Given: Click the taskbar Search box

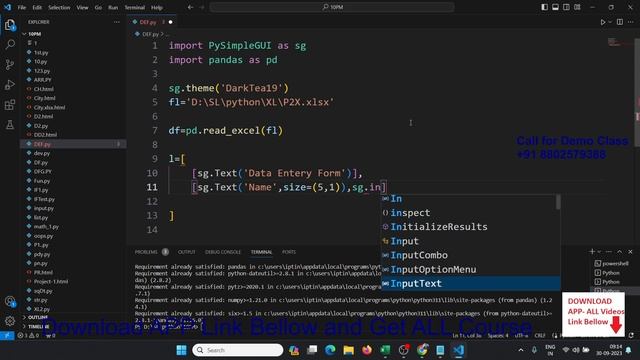Looking at the screenshot, I should click(238, 350).
